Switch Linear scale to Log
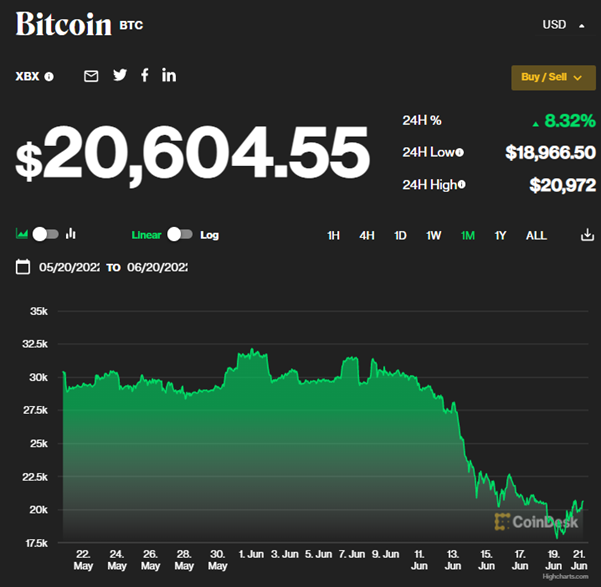The height and width of the screenshot is (587, 601). [180, 234]
